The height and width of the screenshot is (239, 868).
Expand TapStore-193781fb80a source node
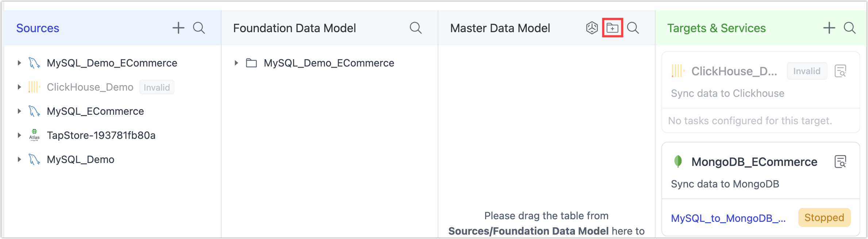coord(19,135)
